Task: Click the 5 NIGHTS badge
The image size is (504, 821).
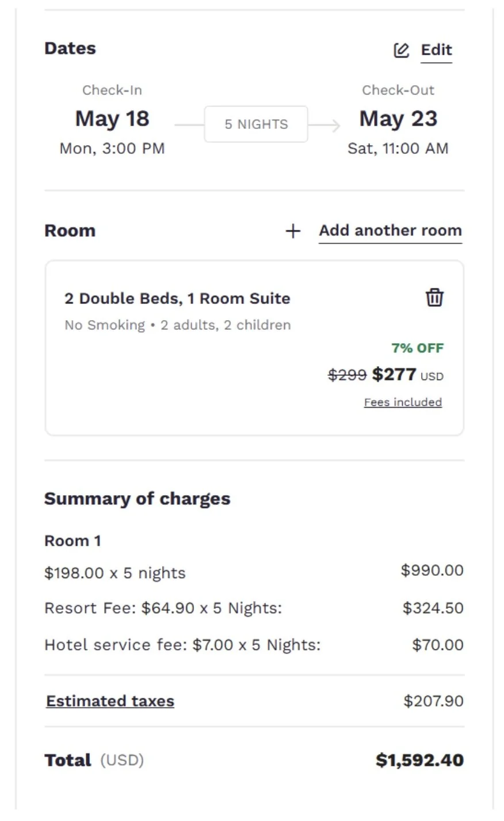Action: click(256, 124)
